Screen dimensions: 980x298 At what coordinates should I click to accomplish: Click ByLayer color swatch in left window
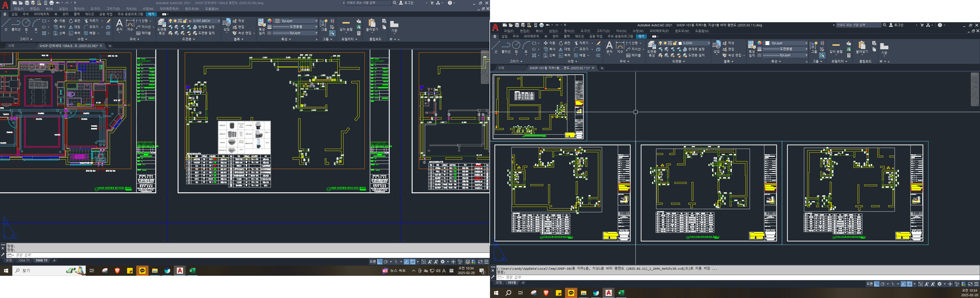[277, 21]
